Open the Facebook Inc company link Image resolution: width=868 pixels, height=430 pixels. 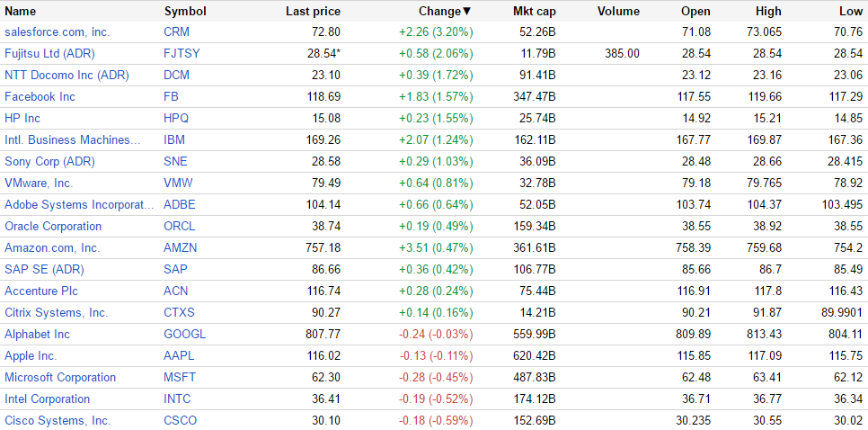[40, 96]
